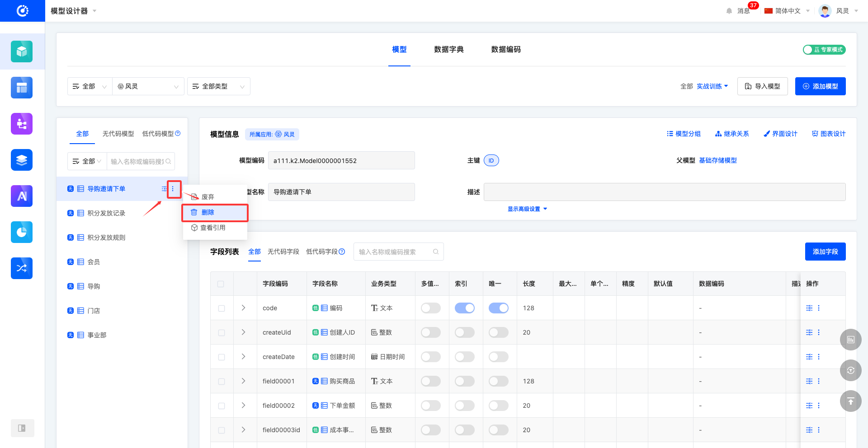Viewport: 868px width, 448px height.
Task: Click the help icon next to 低代码字段
Action: click(342, 252)
